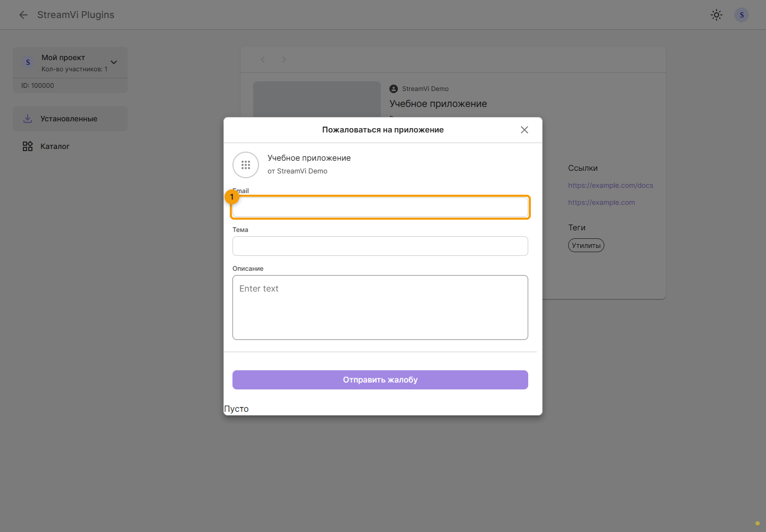
Task: Click the Описание text area
Action: pyautogui.click(x=380, y=307)
